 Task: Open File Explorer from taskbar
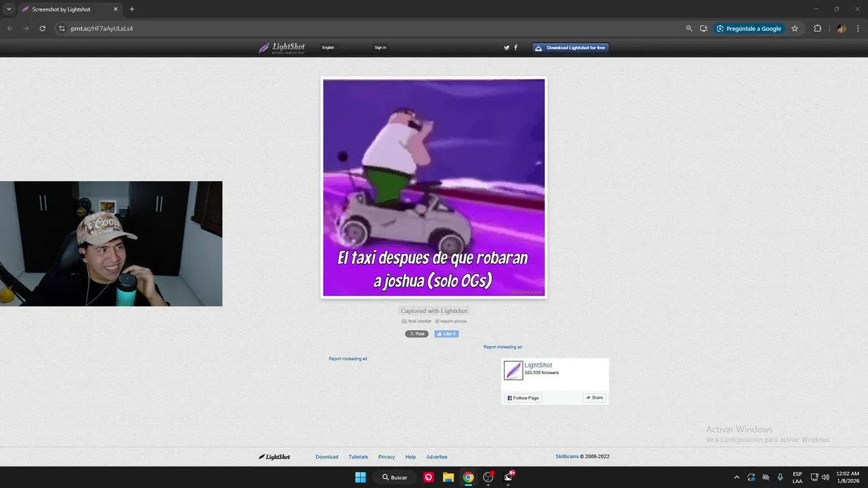[448, 477]
